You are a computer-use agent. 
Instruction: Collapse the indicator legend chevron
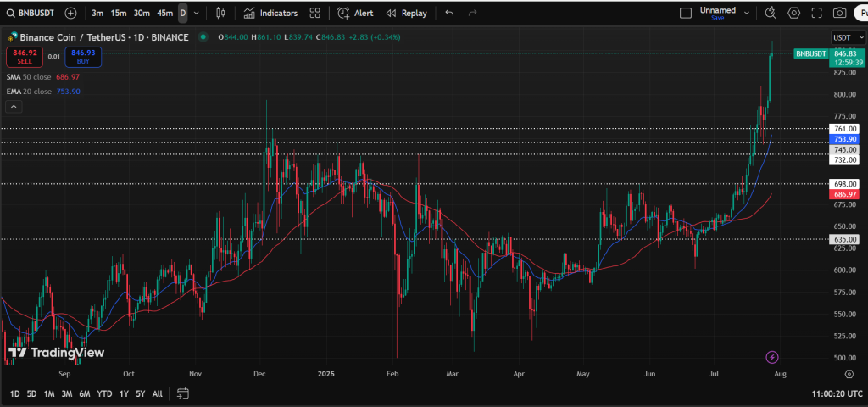(x=14, y=106)
